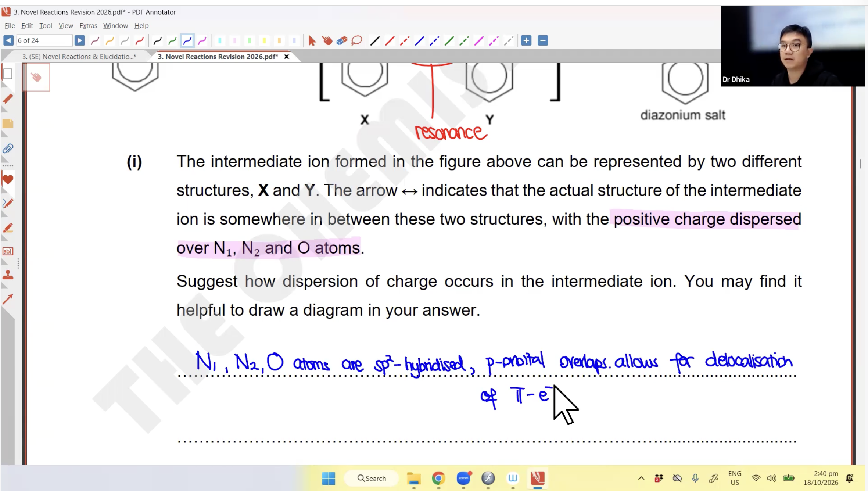Screen dimensions: 868x491
Task: Select the text box tool in sidebar
Action: point(8,251)
